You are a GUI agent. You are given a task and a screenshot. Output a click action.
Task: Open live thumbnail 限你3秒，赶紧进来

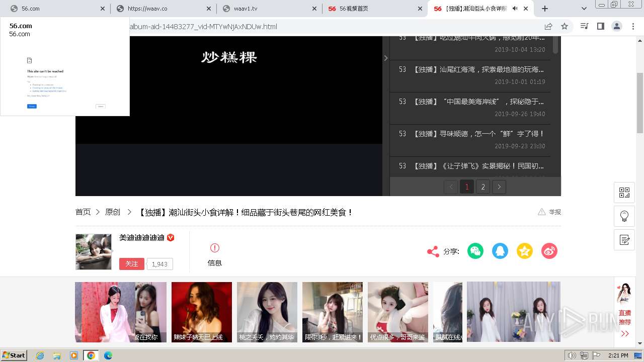pos(333,312)
